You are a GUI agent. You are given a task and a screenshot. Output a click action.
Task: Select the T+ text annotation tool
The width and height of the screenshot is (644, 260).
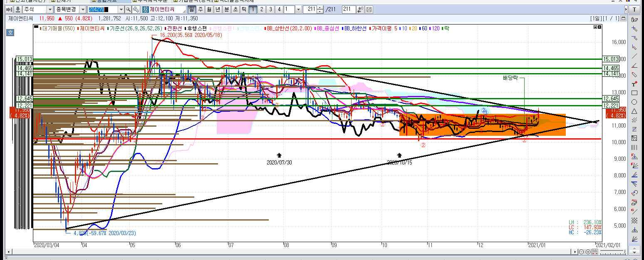(x=634, y=83)
